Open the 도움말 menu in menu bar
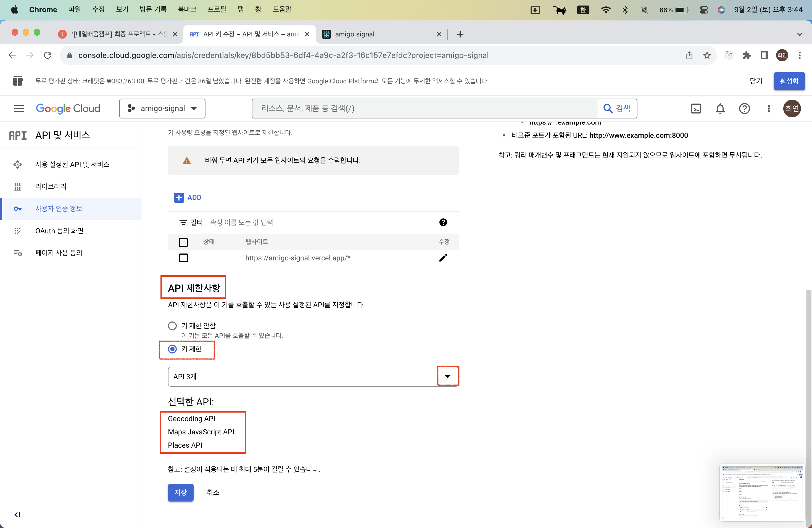 pos(282,10)
